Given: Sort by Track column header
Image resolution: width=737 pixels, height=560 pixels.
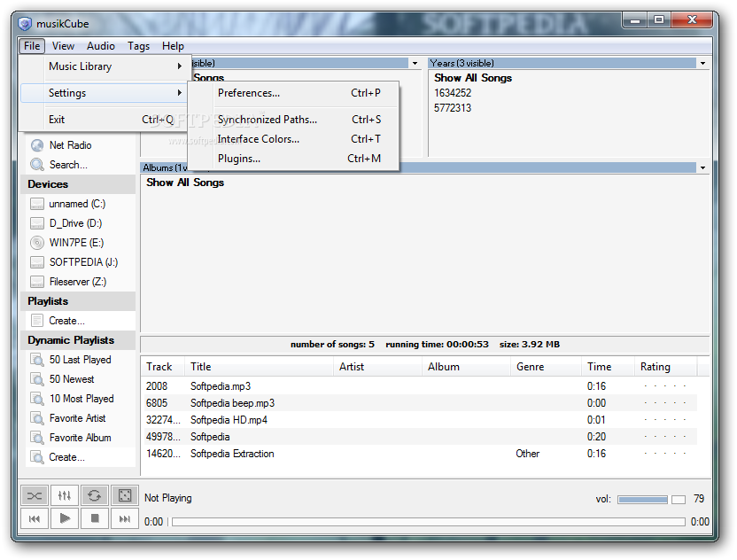Looking at the screenshot, I should [x=163, y=367].
